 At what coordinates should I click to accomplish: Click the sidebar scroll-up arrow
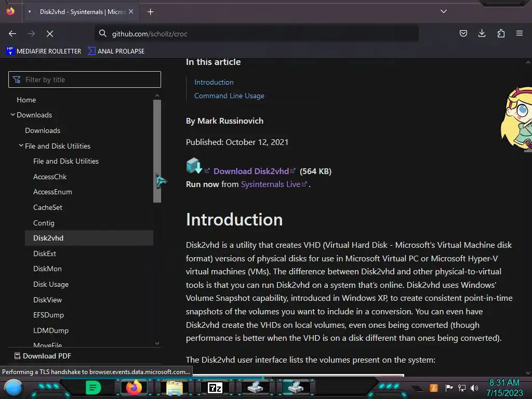click(x=157, y=96)
